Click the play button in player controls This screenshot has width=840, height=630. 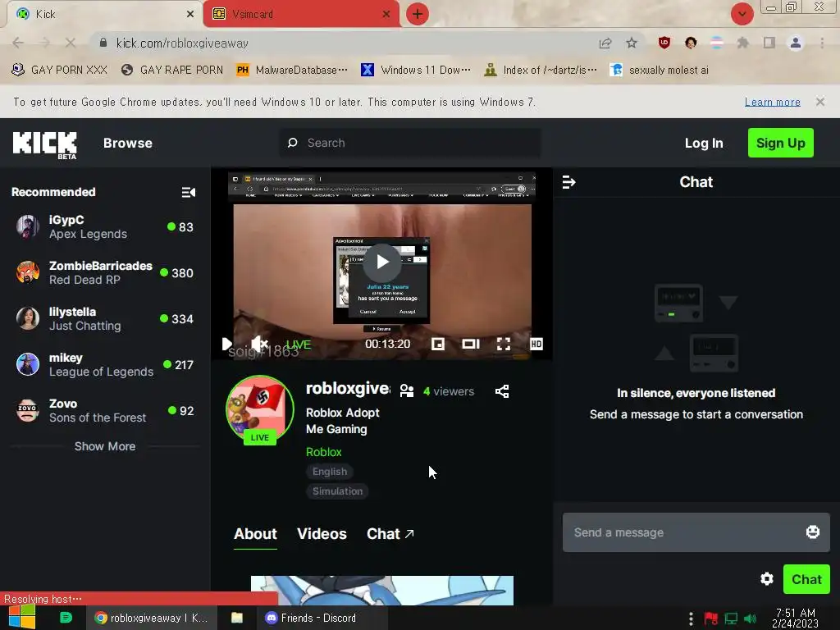click(226, 344)
